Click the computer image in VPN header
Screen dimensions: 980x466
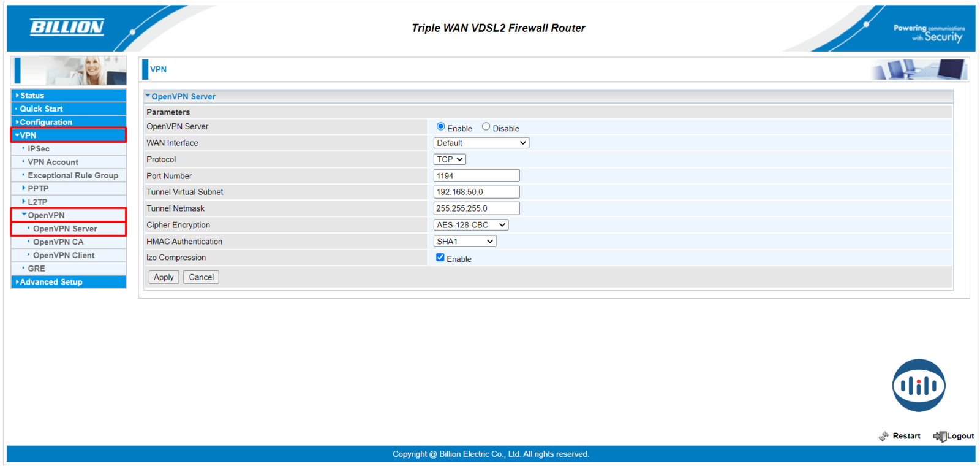coord(919,69)
